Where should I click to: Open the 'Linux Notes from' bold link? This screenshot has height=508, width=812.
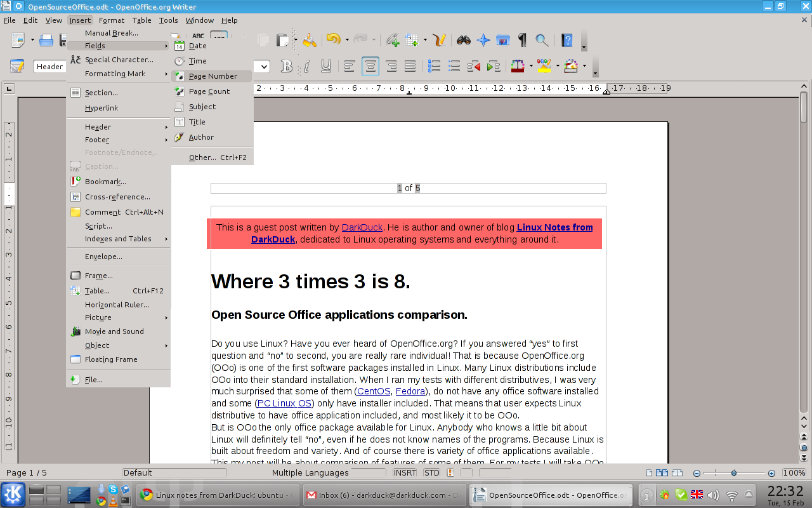coord(555,227)
